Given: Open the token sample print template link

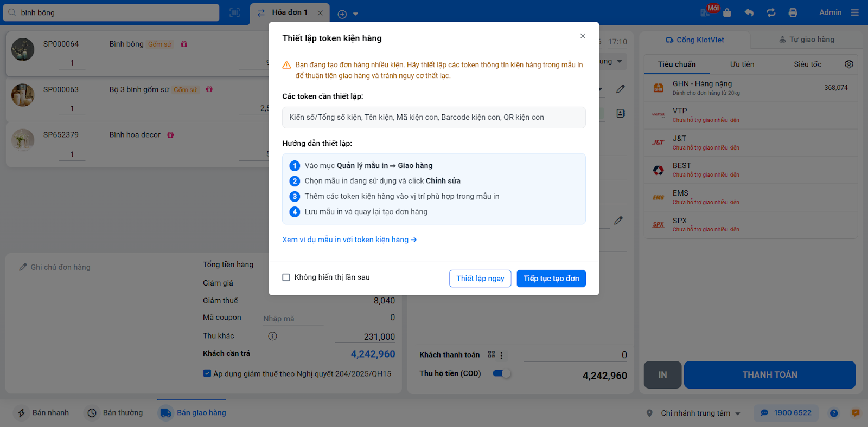Looking at the screenshot, I should [x=349, y=240].
